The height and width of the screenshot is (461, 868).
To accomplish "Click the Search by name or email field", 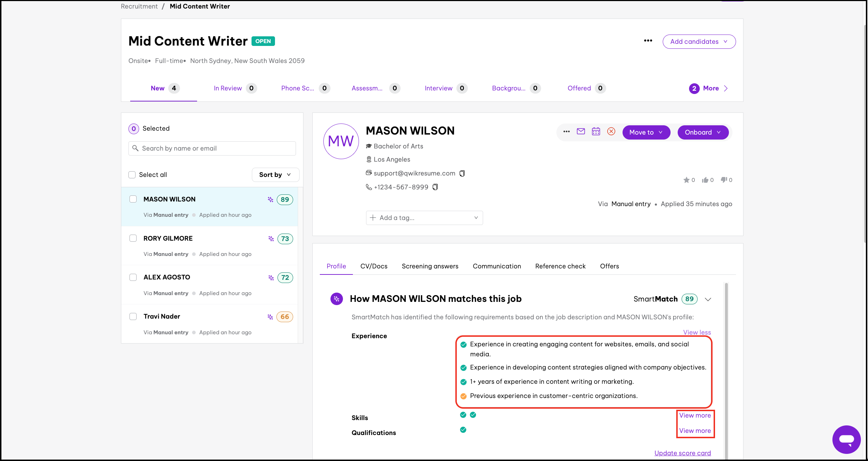I will click(x=212, y=148).
